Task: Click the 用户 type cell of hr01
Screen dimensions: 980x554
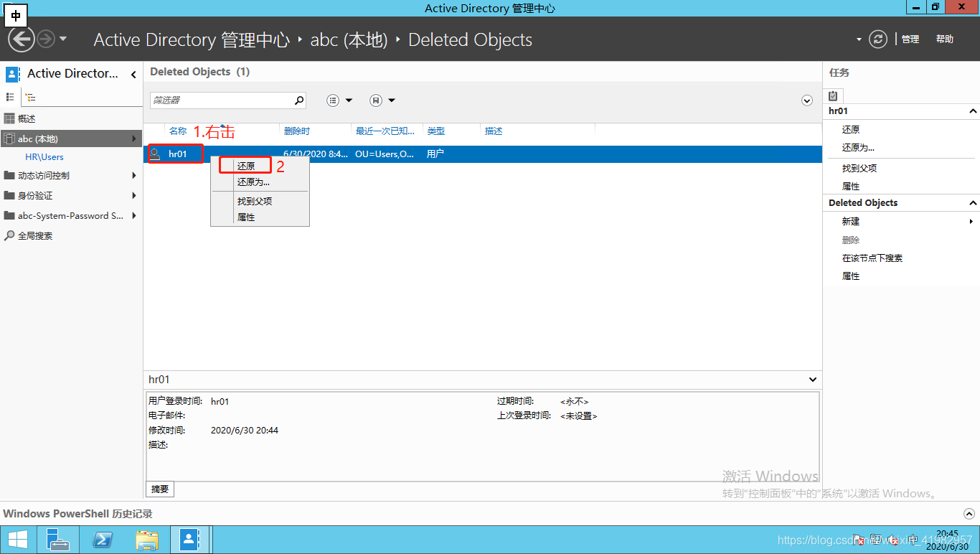Action: 435,154
